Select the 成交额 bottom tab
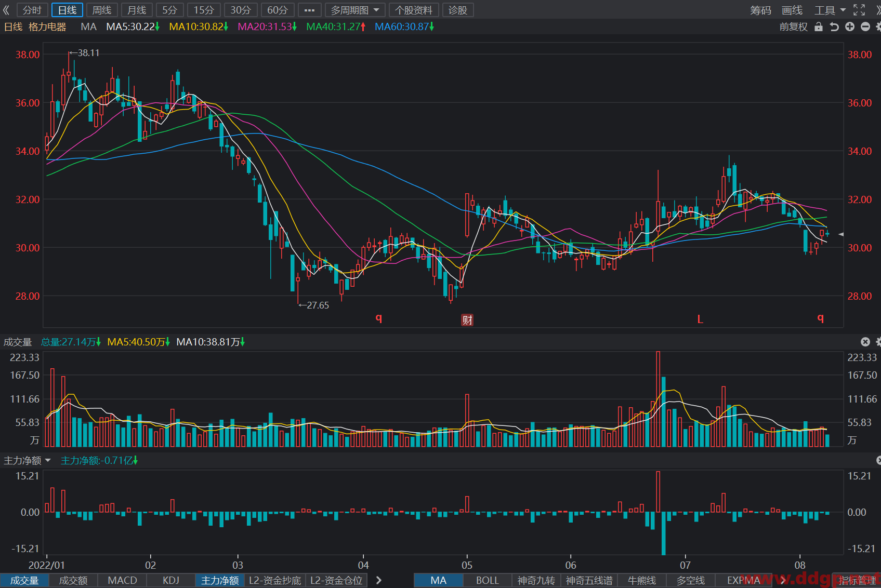This screenshot has width=881, height=588. tap(73, 580)
